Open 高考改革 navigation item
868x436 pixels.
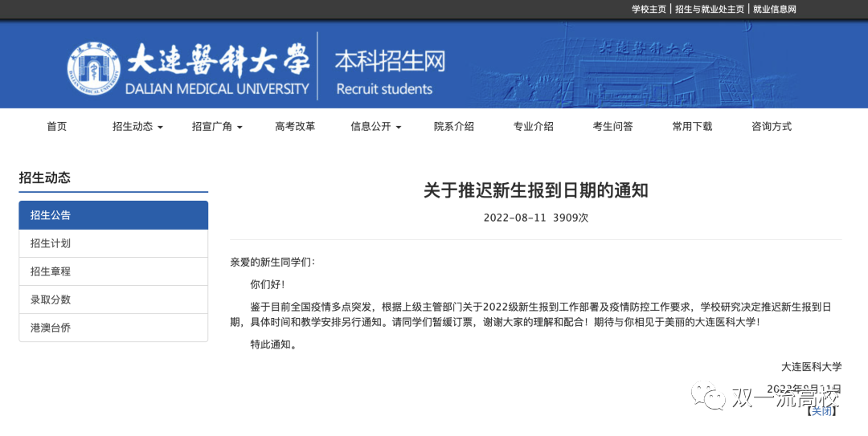tap(295, 127)
